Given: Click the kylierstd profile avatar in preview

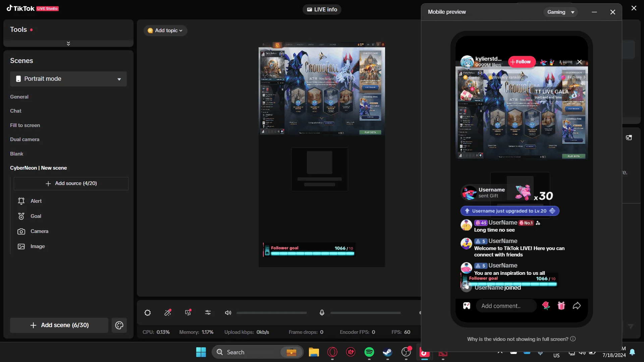Looking at the screenshot, I should pos(467,62).
